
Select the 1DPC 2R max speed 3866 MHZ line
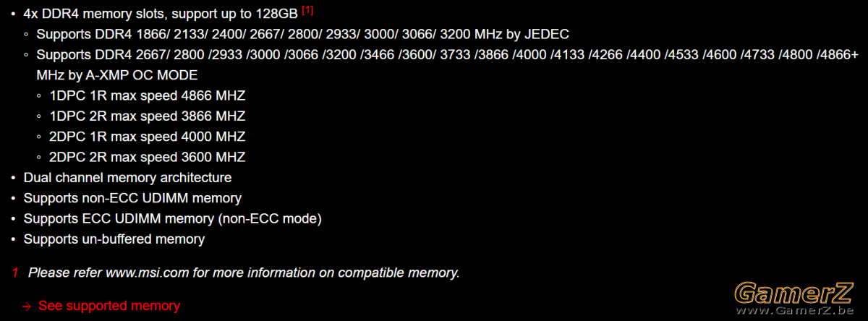point(148,116)
